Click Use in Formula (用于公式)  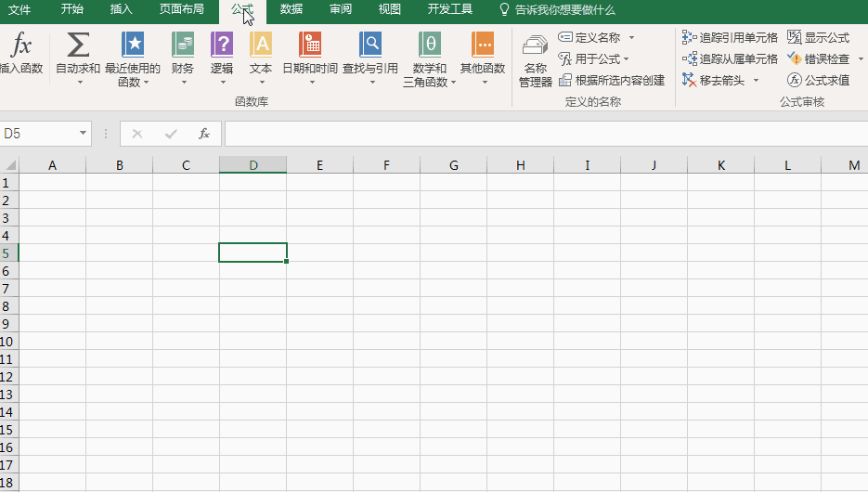[x=593, y=58]
